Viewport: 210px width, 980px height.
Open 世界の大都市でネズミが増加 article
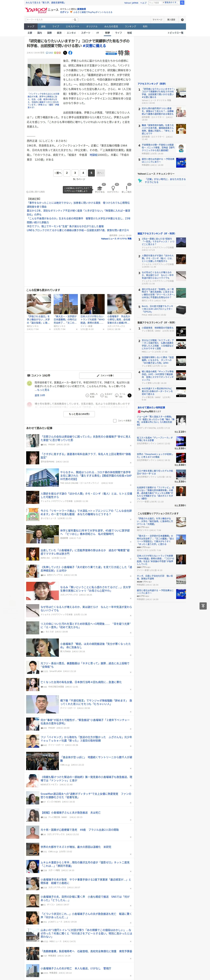[76, 847]
